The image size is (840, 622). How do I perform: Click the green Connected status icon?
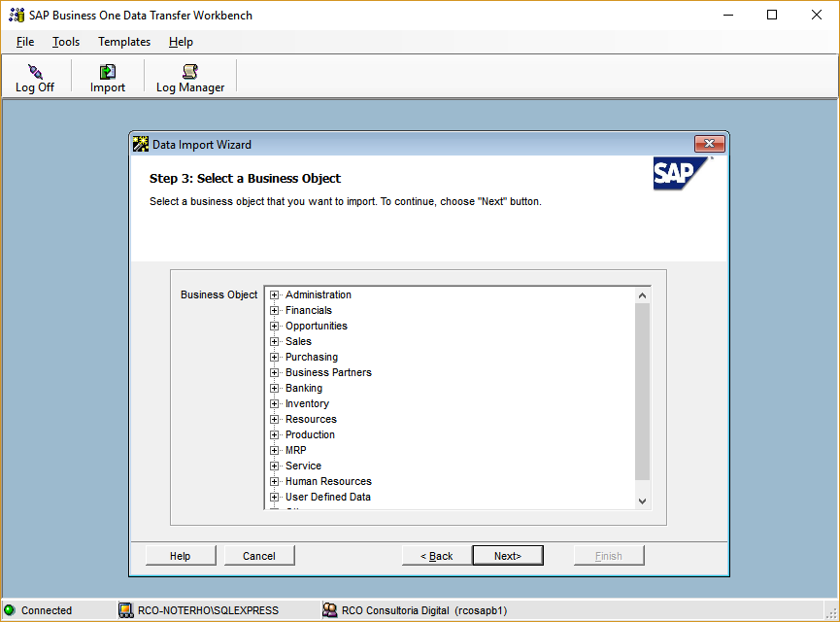tap(10, 610)
